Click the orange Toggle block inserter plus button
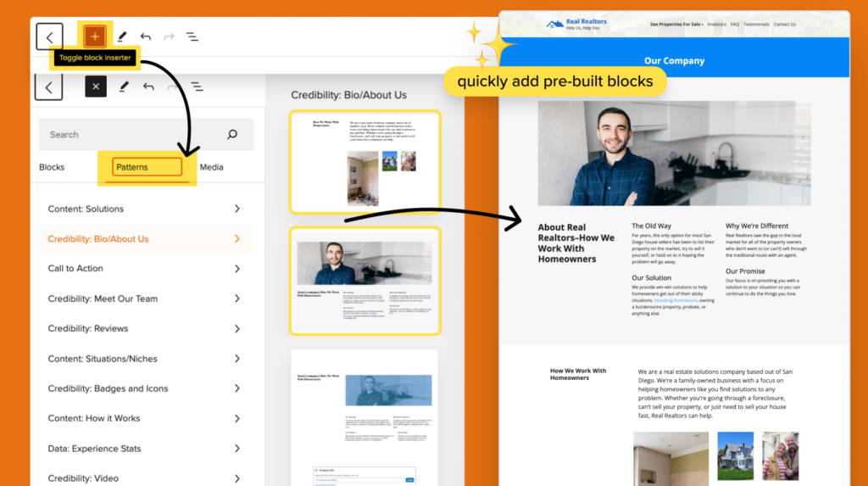 [x=95, y=36]
